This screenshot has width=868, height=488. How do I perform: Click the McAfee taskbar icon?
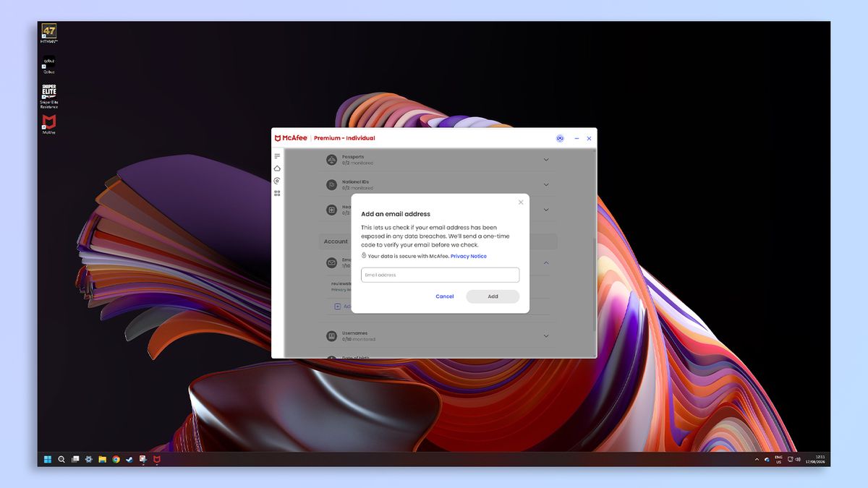[157, 459]
